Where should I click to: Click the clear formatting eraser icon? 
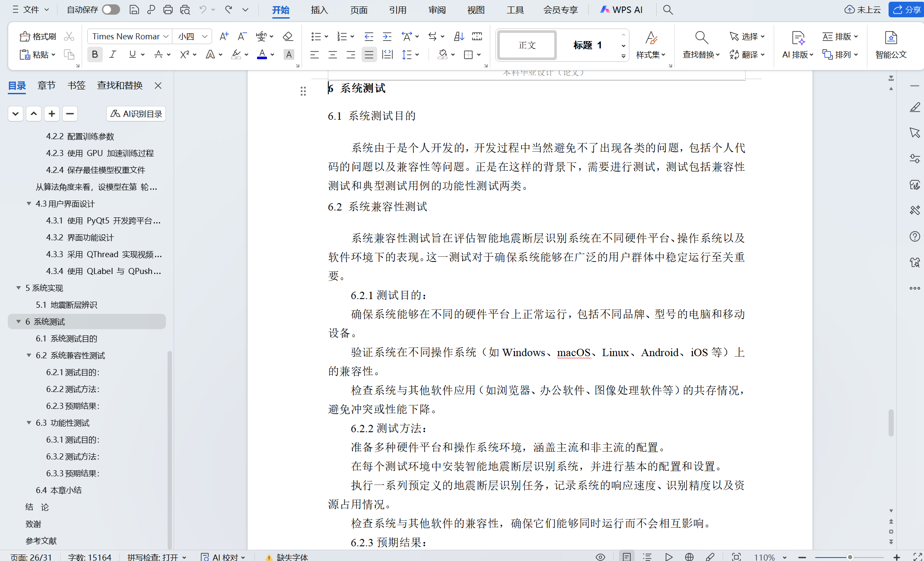288,36
